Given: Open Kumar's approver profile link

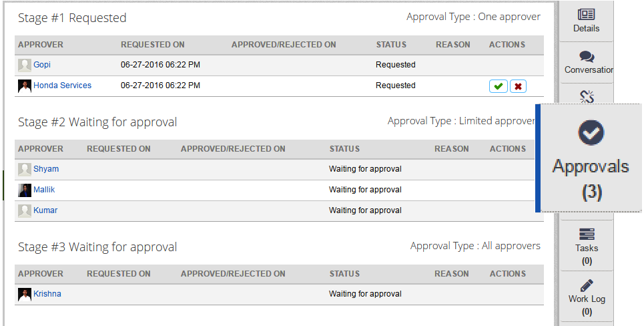Looking at the screenshot, I should click(45, 210).
